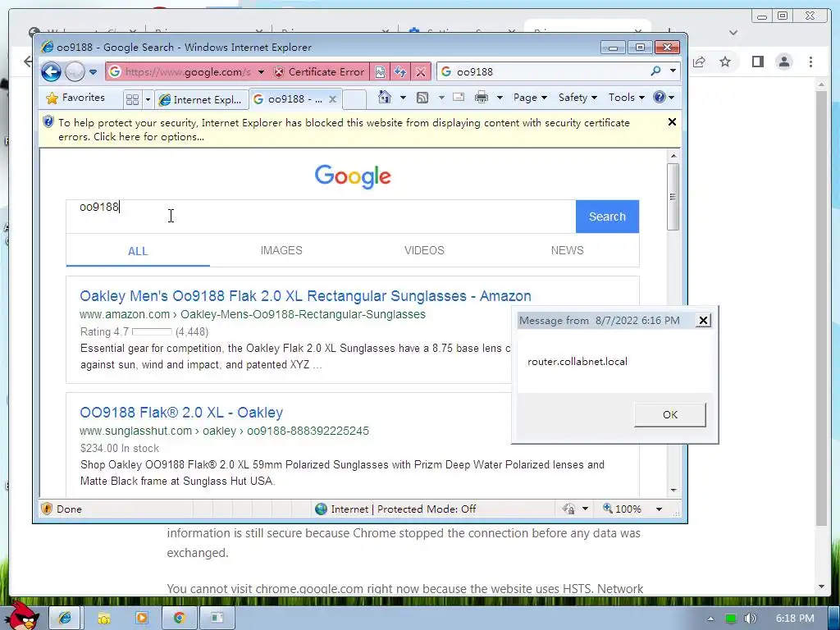Click the IE vertical scrollbar thumb

[x=673, y=197]
